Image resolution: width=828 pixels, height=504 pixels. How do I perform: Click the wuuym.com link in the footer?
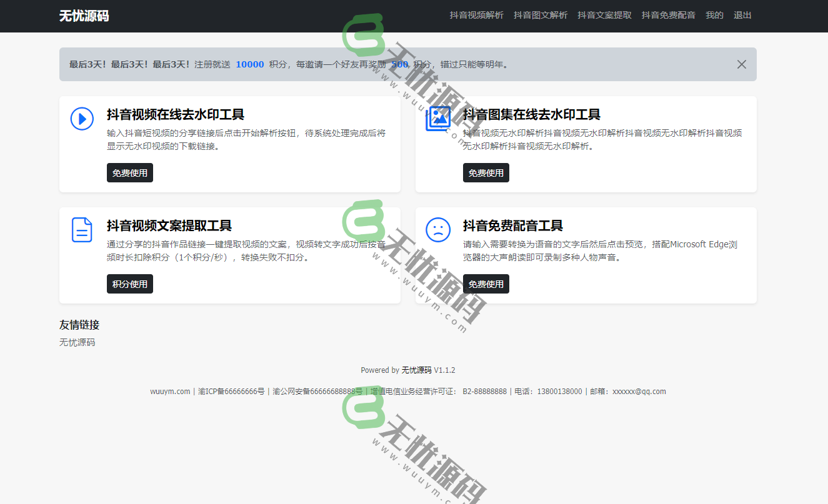tap(171, 391)
